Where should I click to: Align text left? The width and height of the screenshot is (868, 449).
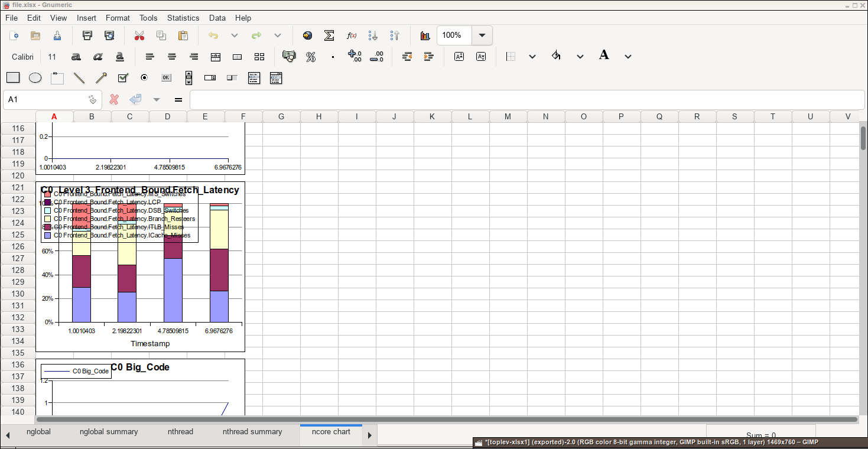(150, 57)
